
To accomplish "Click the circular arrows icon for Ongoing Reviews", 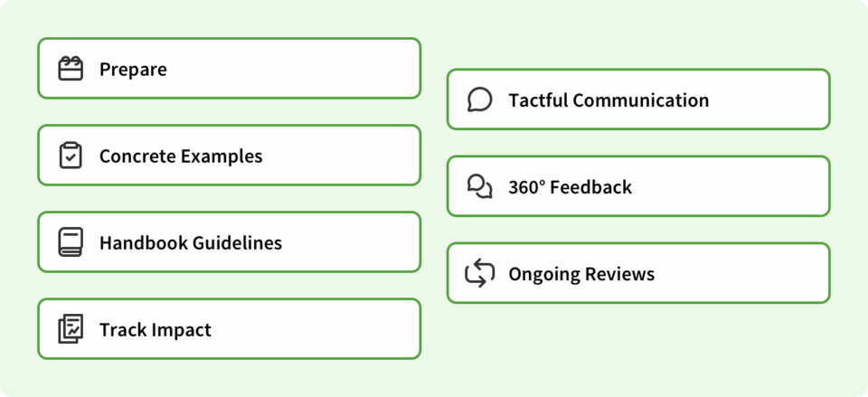I will [x=479, y=273].
